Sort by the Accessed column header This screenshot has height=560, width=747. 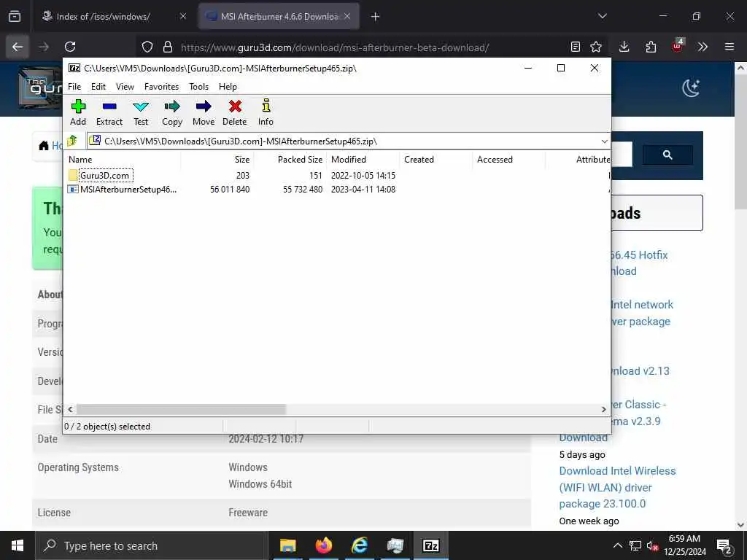[508, 160]
